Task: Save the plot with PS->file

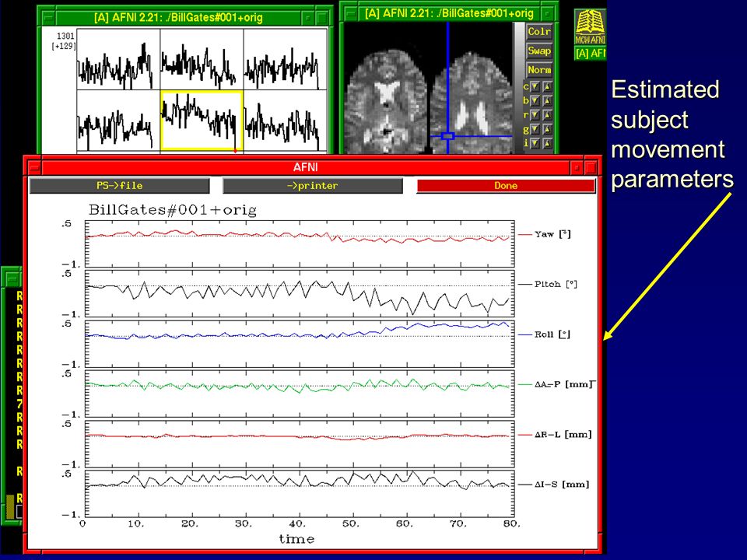Action: pyautogui.click(x=120, y=186)
